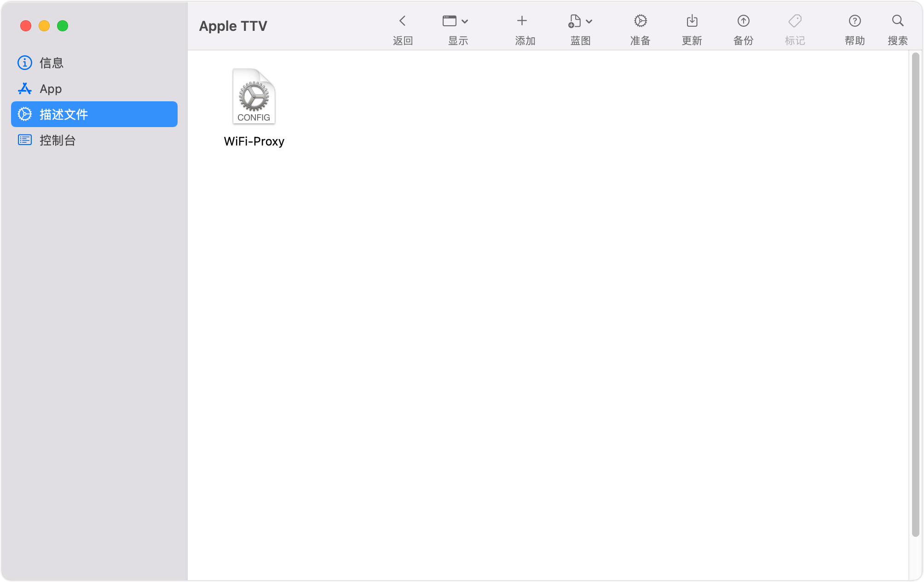This screenshot has width=924, height=582.
Task: Click the WiFi-Proxy file name label
Action: point(254,141)
